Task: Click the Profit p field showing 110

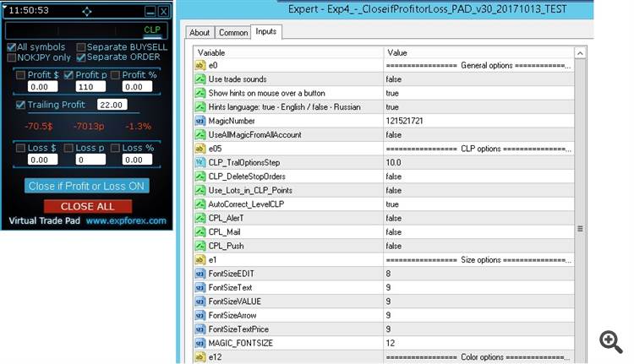Action: tap(90, 87)
